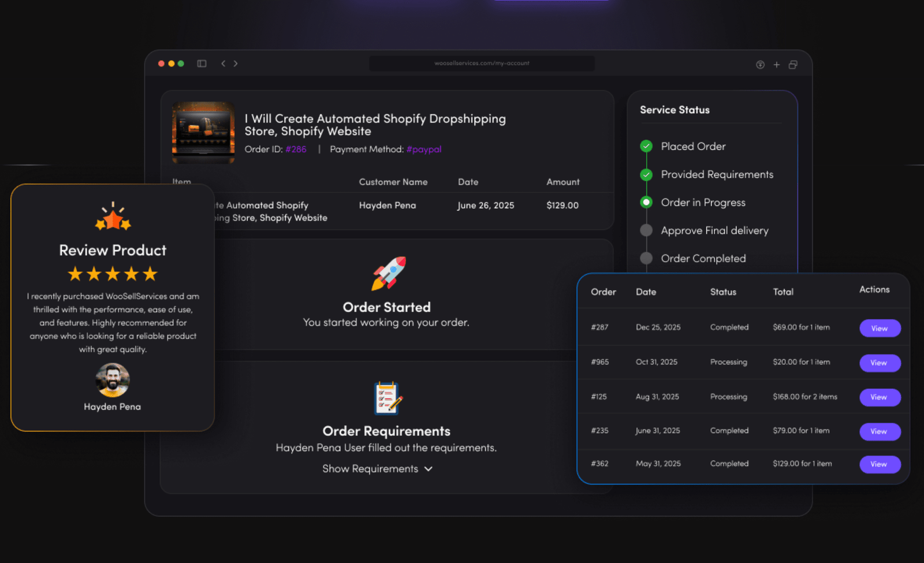View order #287 details

880,328
